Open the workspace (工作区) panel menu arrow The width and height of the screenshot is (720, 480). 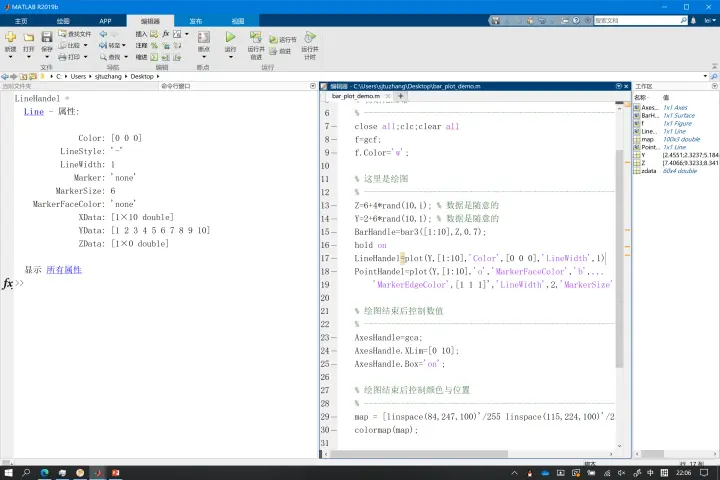714,86
